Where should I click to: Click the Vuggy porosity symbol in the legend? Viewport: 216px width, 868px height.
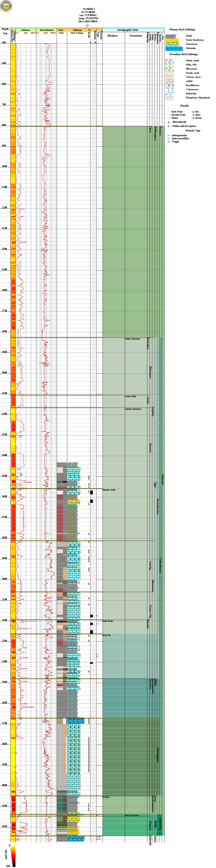click(x=169, y=142)
